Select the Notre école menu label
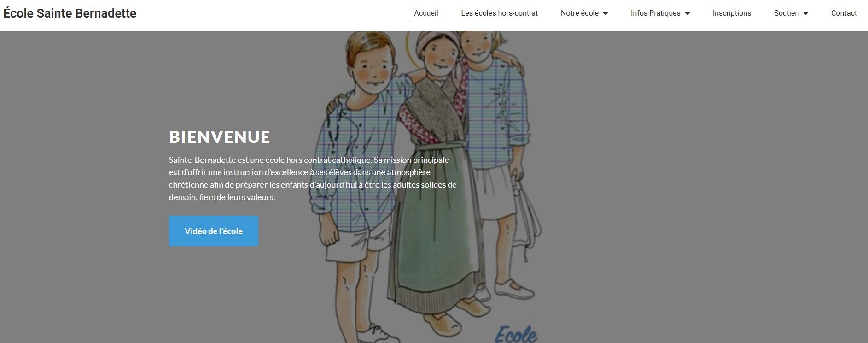 tap(579, 13)
